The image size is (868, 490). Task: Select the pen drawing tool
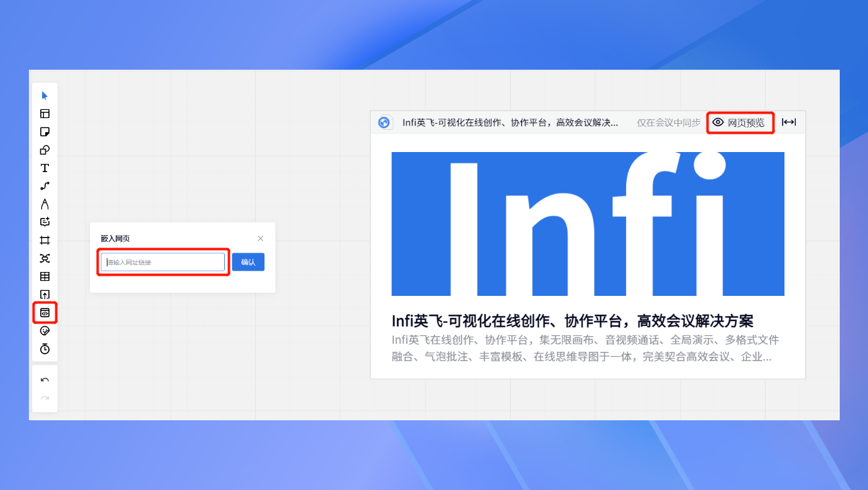click(45, 204)
